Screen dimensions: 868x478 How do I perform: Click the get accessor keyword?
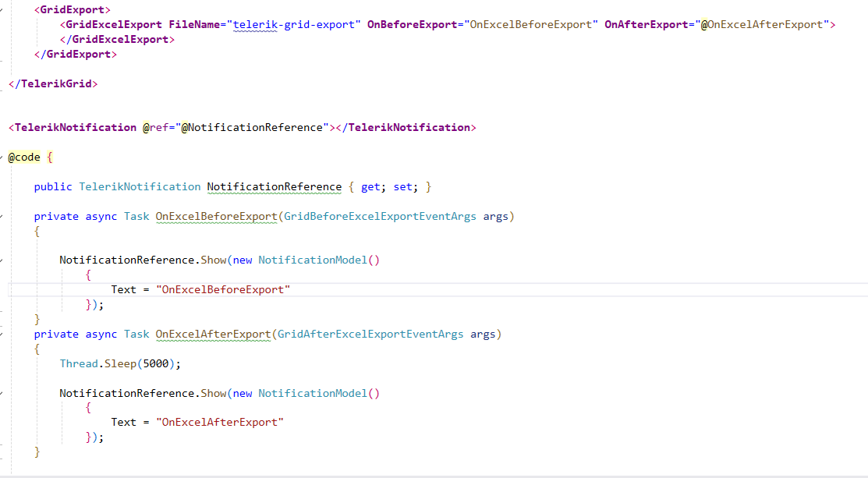[x=370, y=186]
